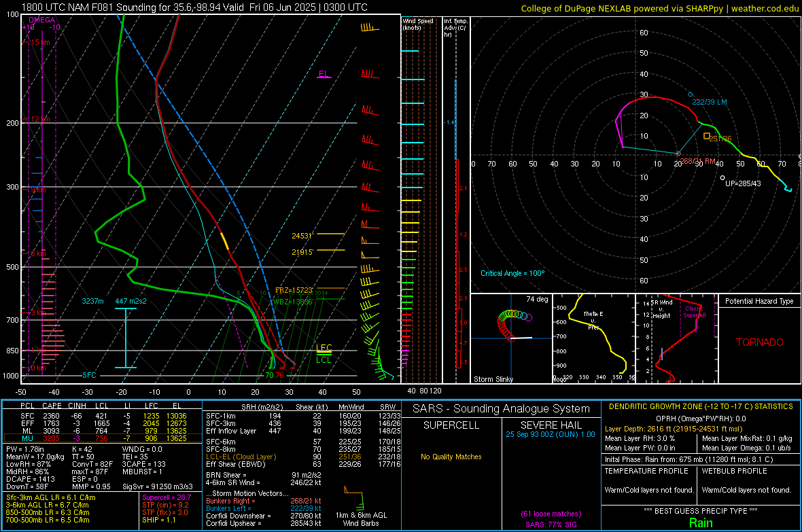Click the magenta EL marker on the skew-T

point(324,75)
